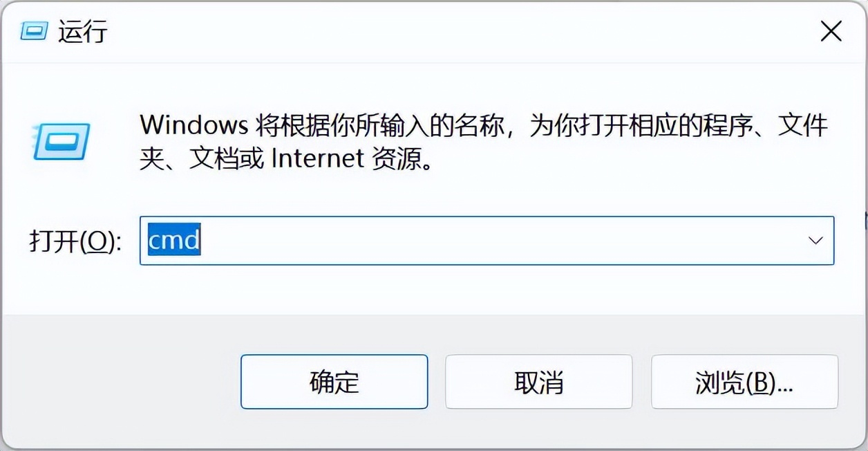The height and width of the screenshot is (451, 868).
Task: Close the Run dialog with the X
Action: point(831,31)
